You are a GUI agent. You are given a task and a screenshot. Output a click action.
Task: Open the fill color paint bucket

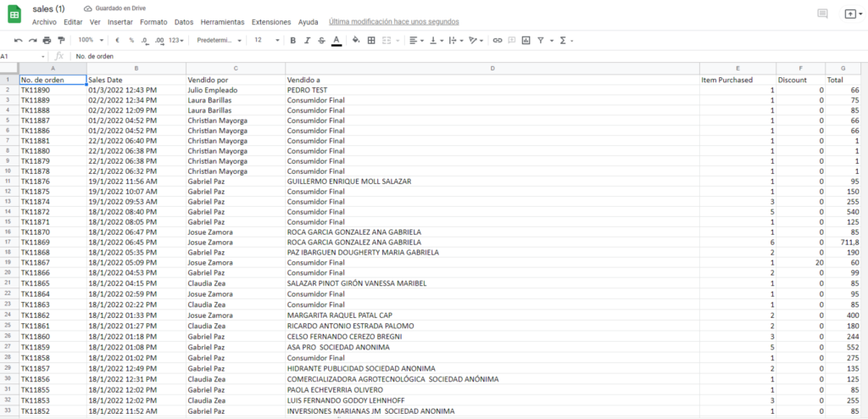[x=356, y=40]
